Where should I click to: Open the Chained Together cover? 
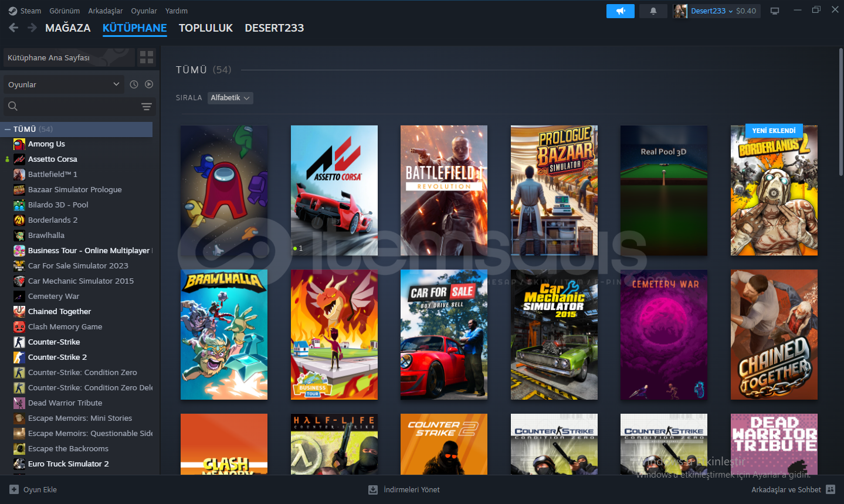tap(774, 335)
